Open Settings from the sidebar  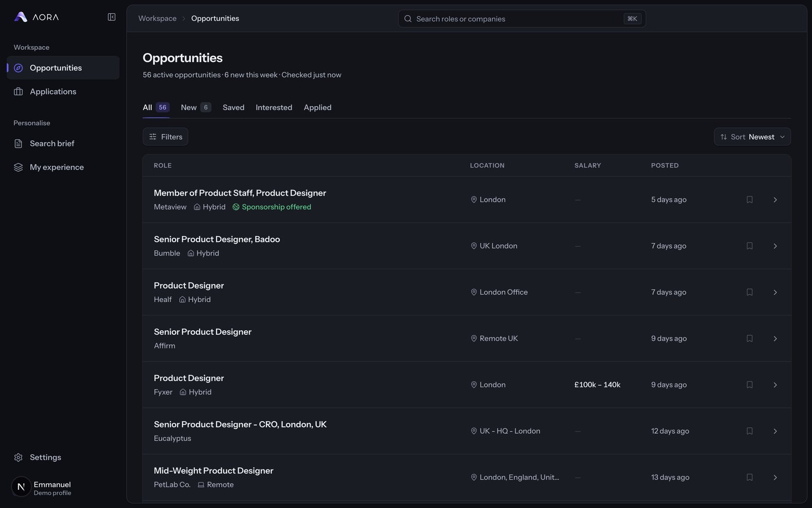(x=63, y=457)
